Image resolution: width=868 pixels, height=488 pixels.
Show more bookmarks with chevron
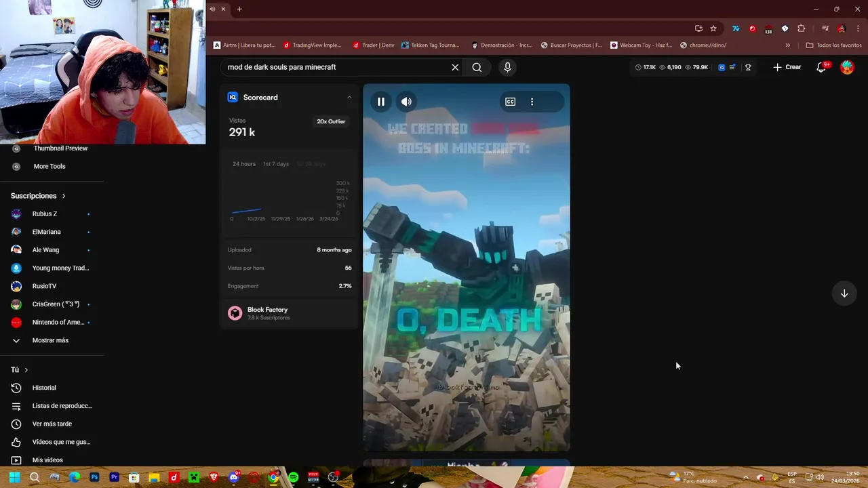pyautogui.click(x=787, y=45)
